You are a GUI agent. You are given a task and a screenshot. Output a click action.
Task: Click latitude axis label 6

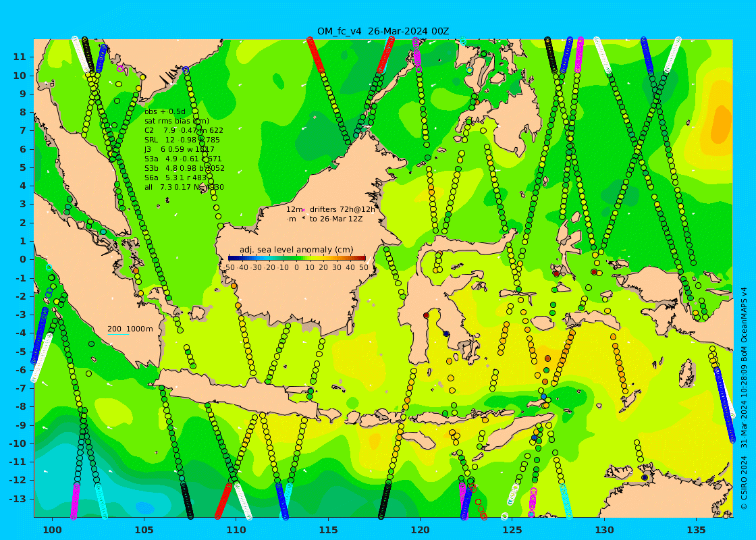coord(22,149)
